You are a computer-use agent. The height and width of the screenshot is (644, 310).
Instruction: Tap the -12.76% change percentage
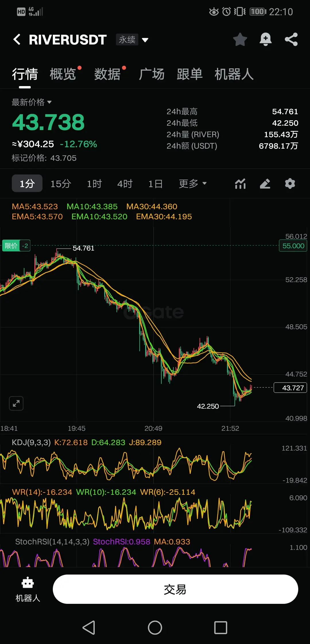[78, 144]
